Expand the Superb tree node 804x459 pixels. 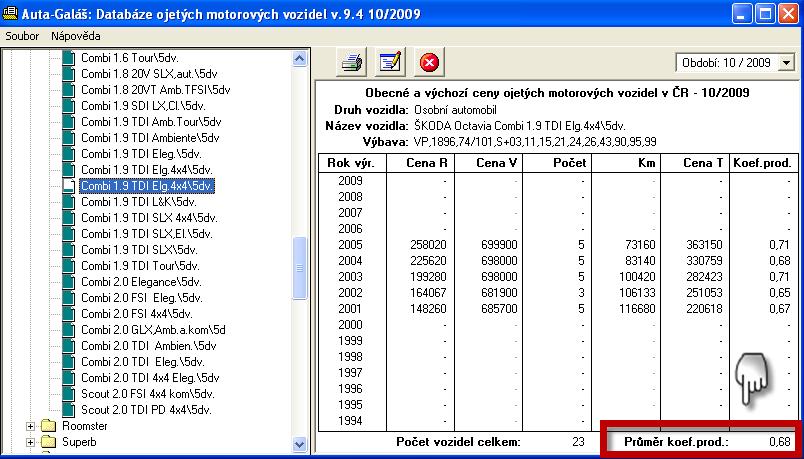30,442
